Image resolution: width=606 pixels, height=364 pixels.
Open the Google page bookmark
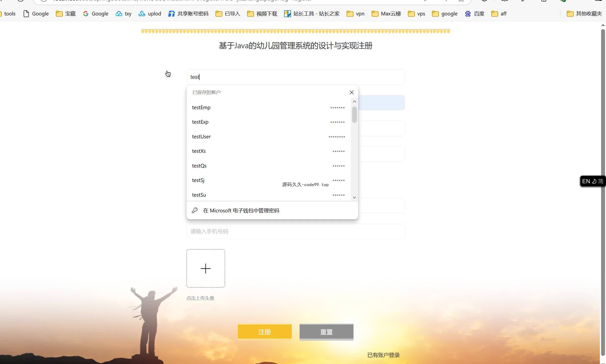tap(36, 14)
